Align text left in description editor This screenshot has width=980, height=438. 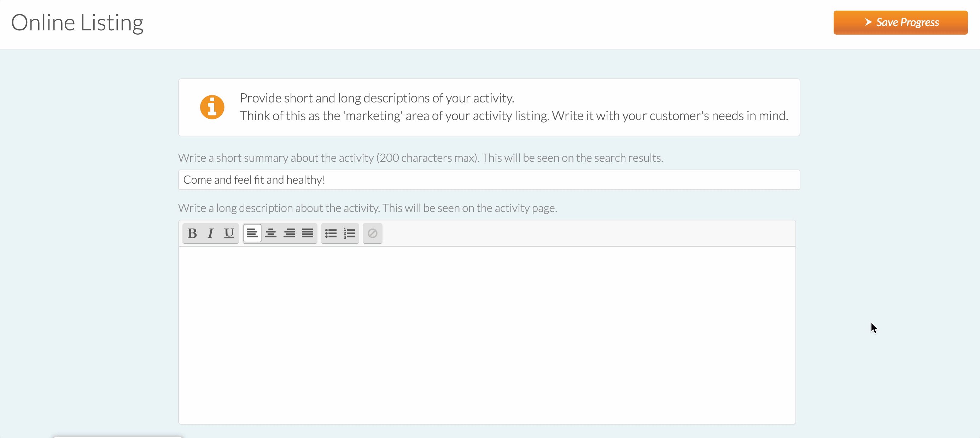(x=252, y=233)
